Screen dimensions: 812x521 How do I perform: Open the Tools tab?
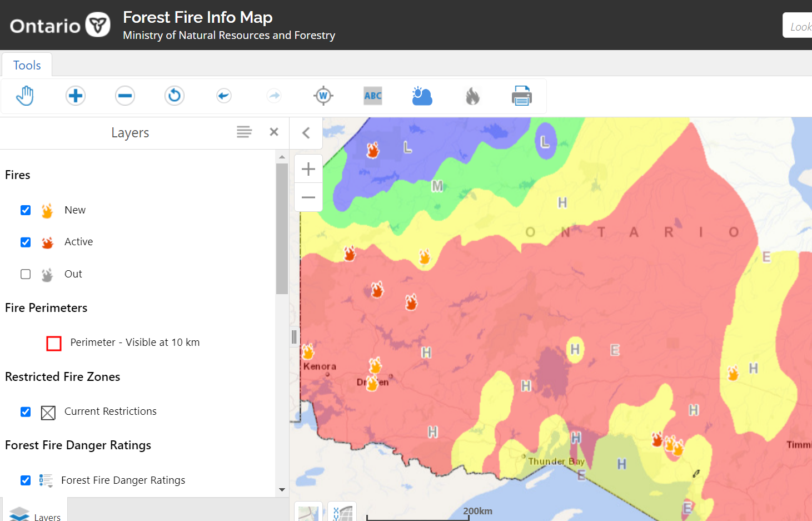(27, 65)
